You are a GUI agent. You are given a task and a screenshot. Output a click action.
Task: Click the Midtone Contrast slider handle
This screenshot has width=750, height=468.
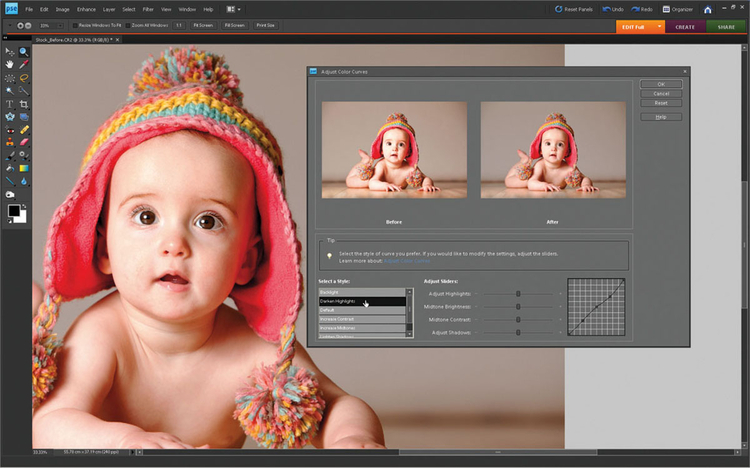518,320
